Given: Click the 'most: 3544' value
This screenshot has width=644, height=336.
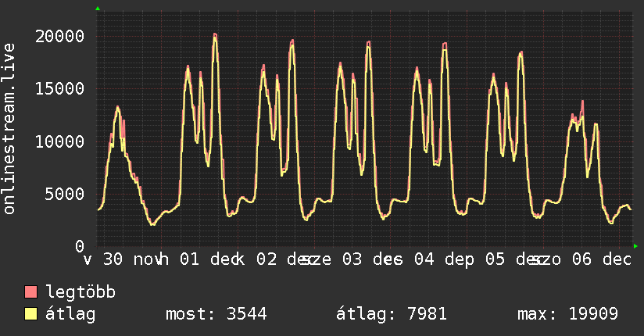Looking at the screenshot, I should coord(216,314).
